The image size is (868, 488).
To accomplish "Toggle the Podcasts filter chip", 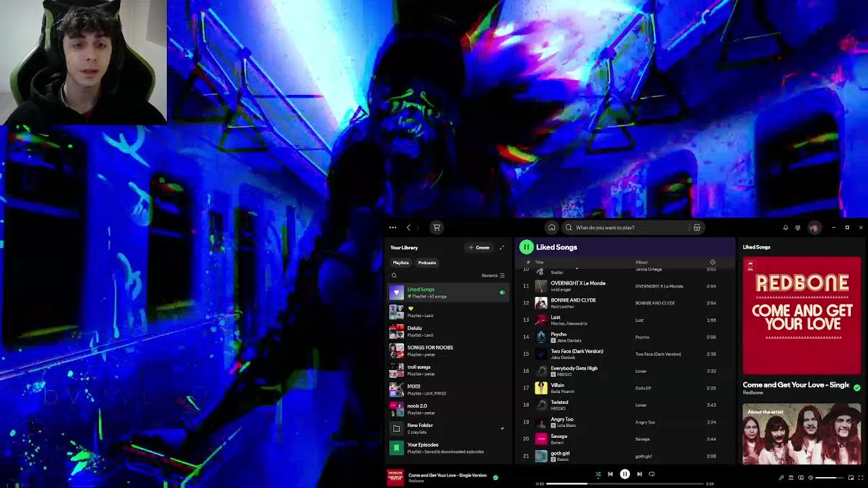I will [427, 263].
